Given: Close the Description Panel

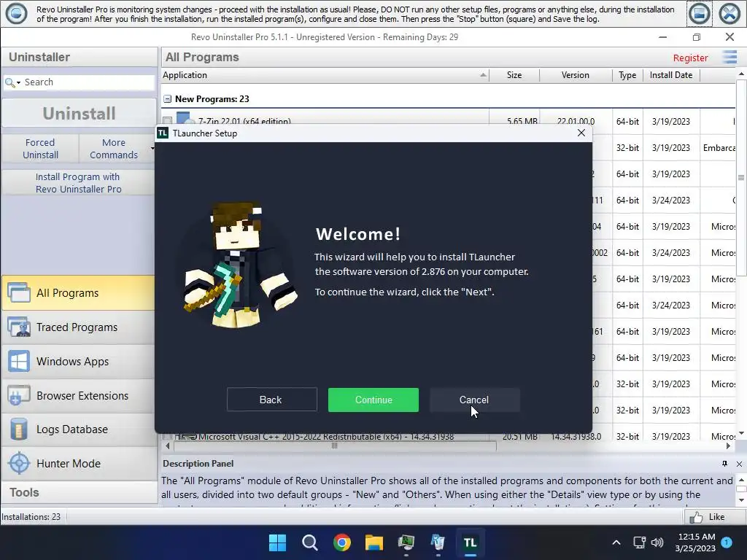Looking at the screenshot, I should pyautogui.click(x=739, y=464).
